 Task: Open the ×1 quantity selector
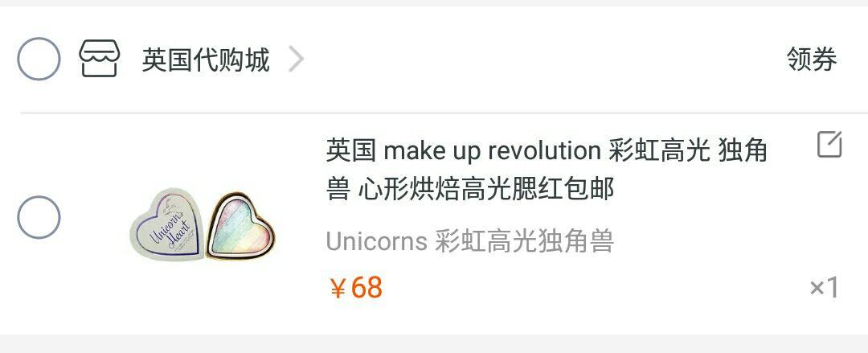tap(825, 288)
